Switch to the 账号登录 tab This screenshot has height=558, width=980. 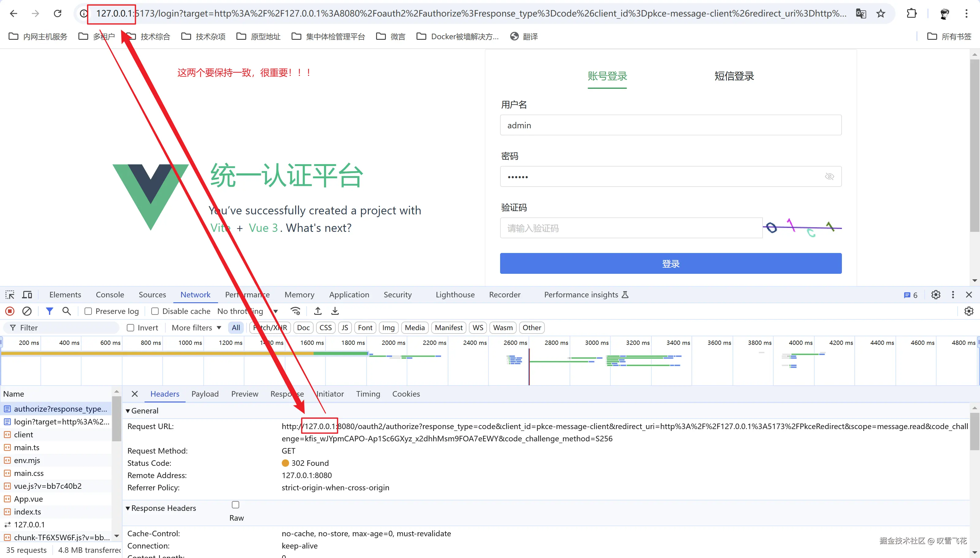point(607,76)
